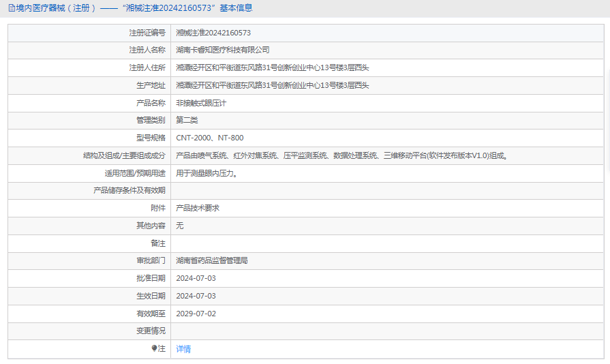Click the document icon in the header
Viewport: 610px width, 364px height.
pyautogui.click(x=12, y=8)
